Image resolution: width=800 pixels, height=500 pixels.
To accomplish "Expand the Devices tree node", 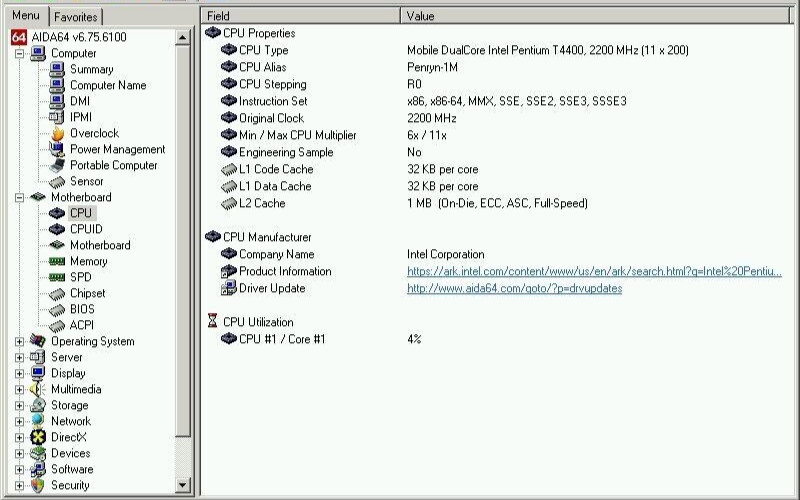I will 19,454.
